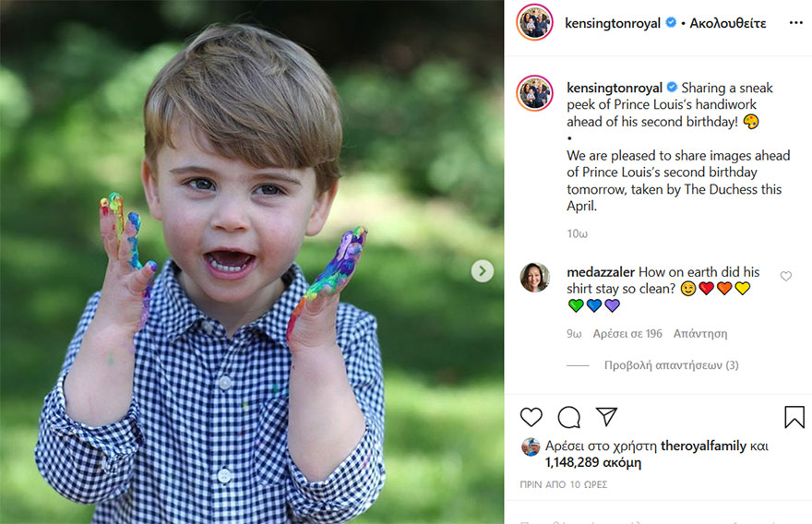
Task: Expand replies with Προβολή απαντήσεων (3)
Action: [671, 365]
